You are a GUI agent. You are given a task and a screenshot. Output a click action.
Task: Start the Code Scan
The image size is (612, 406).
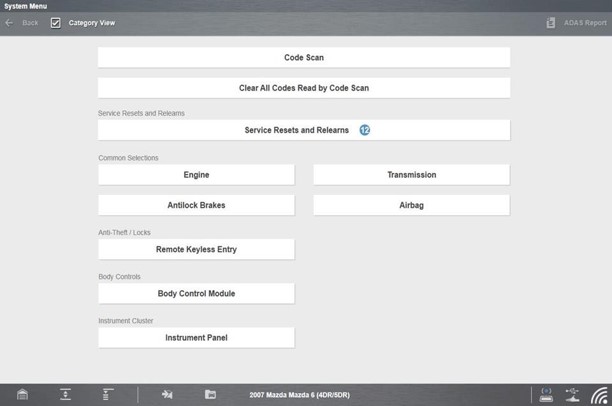coord(304,58)
